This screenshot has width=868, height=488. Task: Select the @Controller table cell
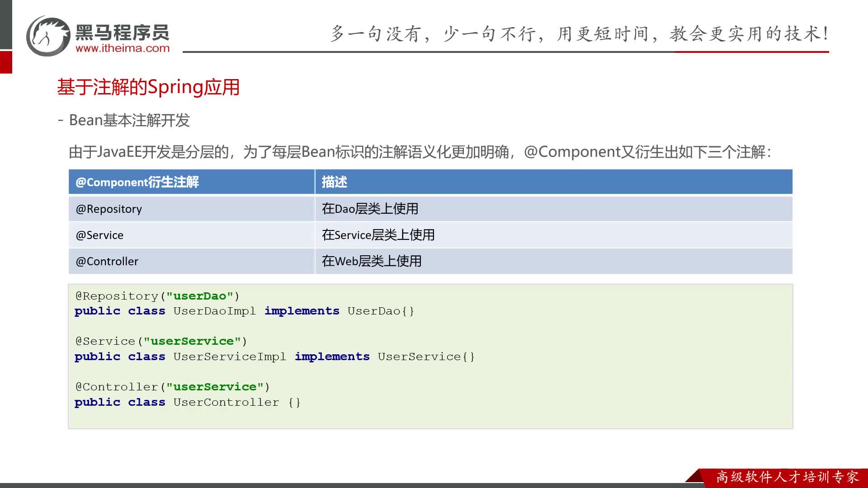pyautogui.click(x=191, y=261)
